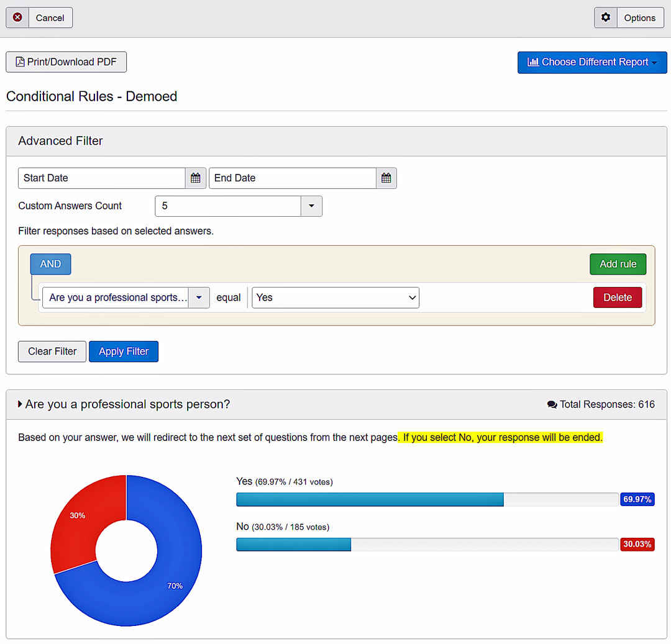Image resolution: width=671 pixels, height=644 pixels.
Task: Open the End Date calendar icon
Action: 386,178
